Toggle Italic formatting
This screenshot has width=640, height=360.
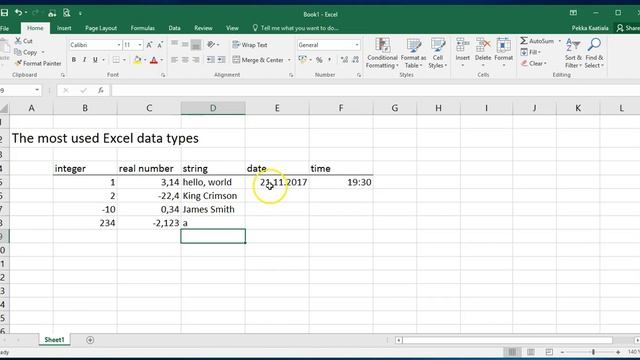[84, 60]
